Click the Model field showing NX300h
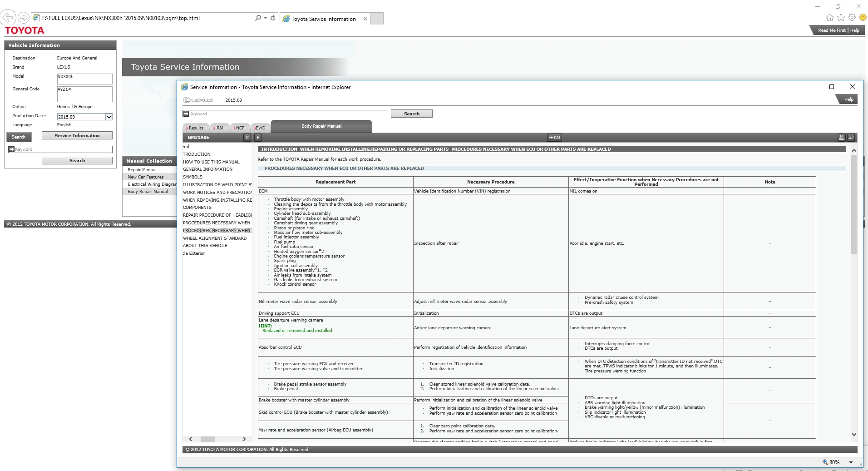Image resolution: width=868 pixels, height=471 pixels. (x=84, y=79)
